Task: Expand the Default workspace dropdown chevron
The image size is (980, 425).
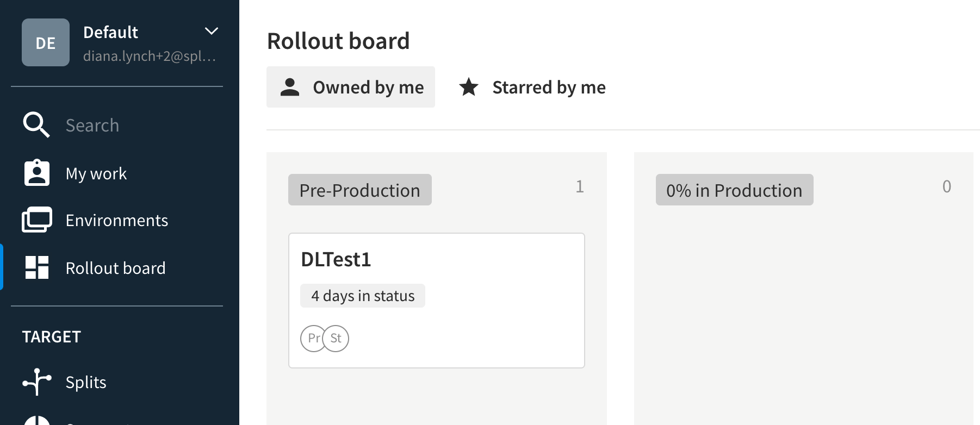Action: point(212,32)
